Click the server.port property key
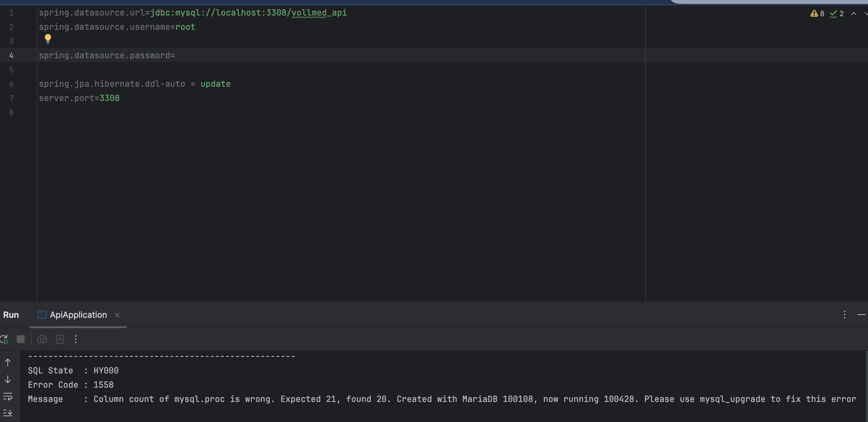The height and width of the screenshot is (422, 868). pos(66,98)
